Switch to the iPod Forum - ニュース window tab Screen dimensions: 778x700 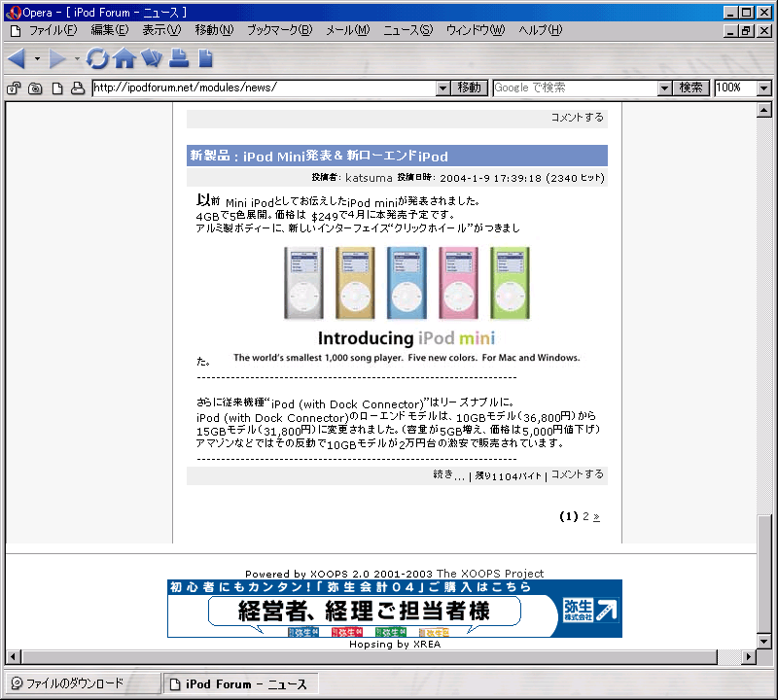tap(241, 684)
